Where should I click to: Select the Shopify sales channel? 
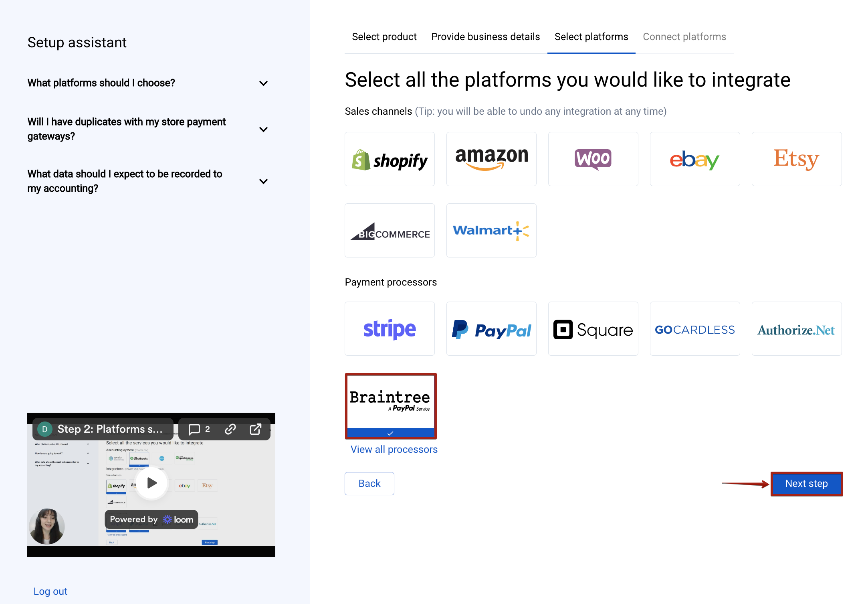[x=389, y=159]
